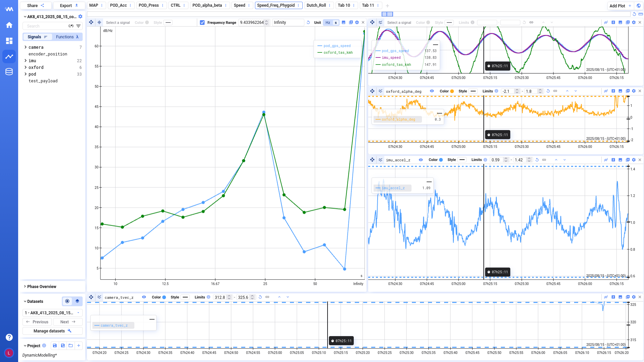Click the Add Plot button
The width and height of the screenshot is (644, 362).
(x=620, y=6)
